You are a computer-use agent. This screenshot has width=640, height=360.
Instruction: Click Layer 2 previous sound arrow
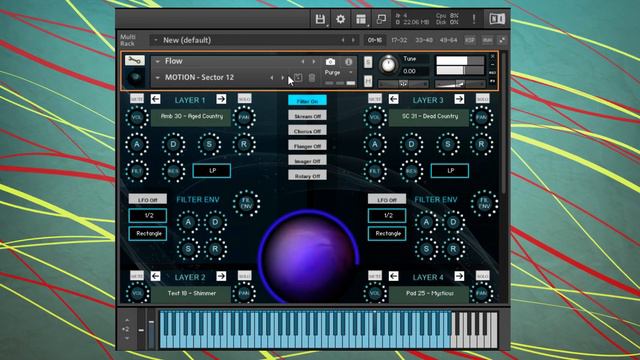pos(156,276)
